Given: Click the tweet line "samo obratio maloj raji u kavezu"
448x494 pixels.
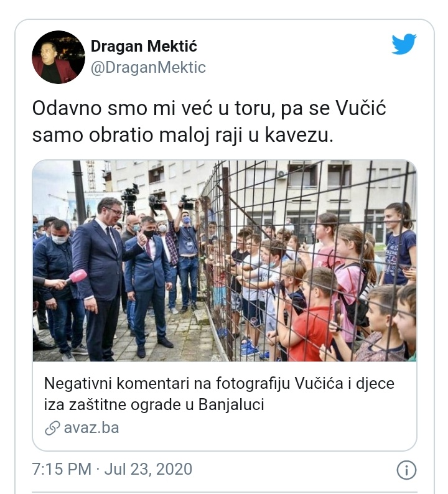Looking at the screenshot, I should [182, 136].
